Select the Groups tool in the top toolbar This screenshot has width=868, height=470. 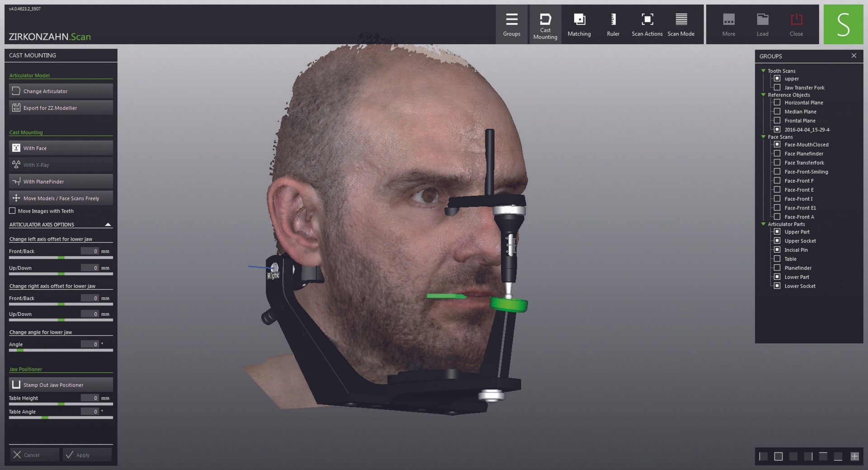coord(511,23)
